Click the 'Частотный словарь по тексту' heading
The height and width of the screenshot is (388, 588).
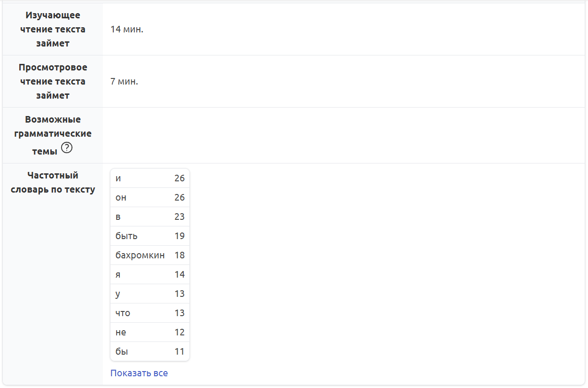[53, 182]
